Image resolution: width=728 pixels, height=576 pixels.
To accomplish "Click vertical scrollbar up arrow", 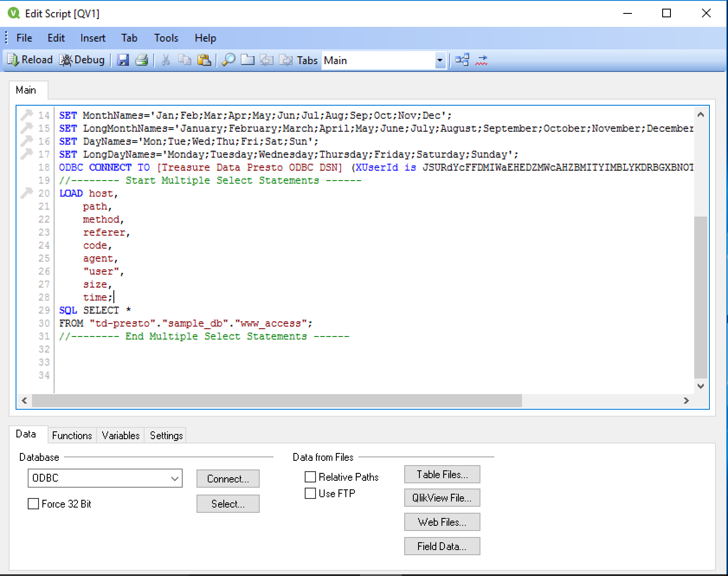I will point(701,115).
